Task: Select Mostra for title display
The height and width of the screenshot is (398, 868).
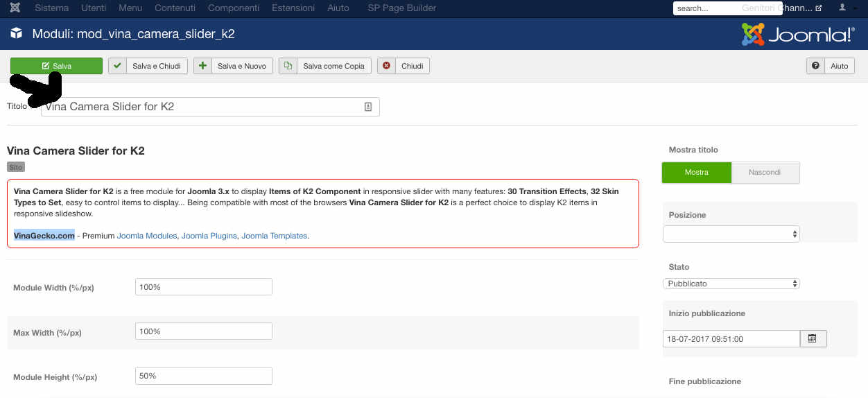Action: tap(696, 173)
